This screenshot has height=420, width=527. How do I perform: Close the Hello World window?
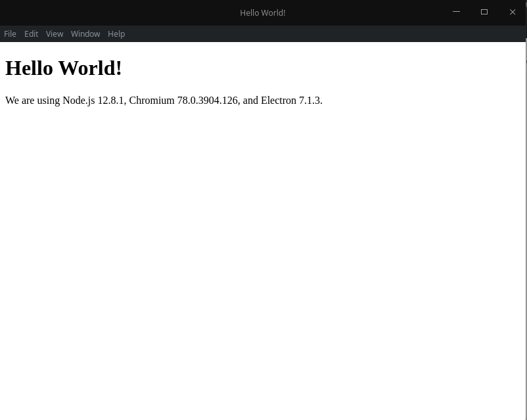click(513, 12)
